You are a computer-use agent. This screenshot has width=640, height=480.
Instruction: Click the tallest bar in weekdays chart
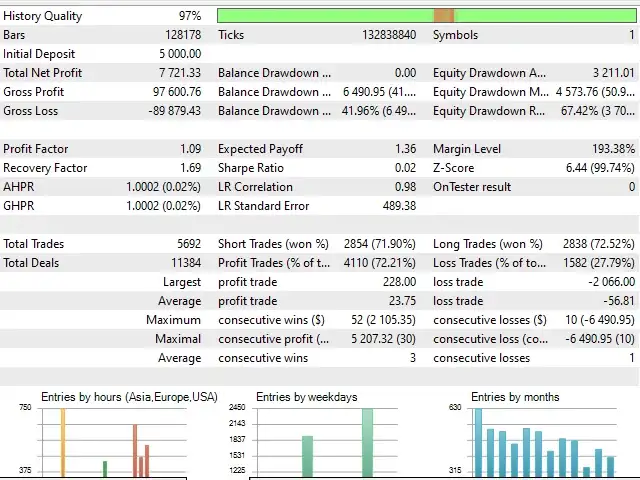(x=367, y=443)
